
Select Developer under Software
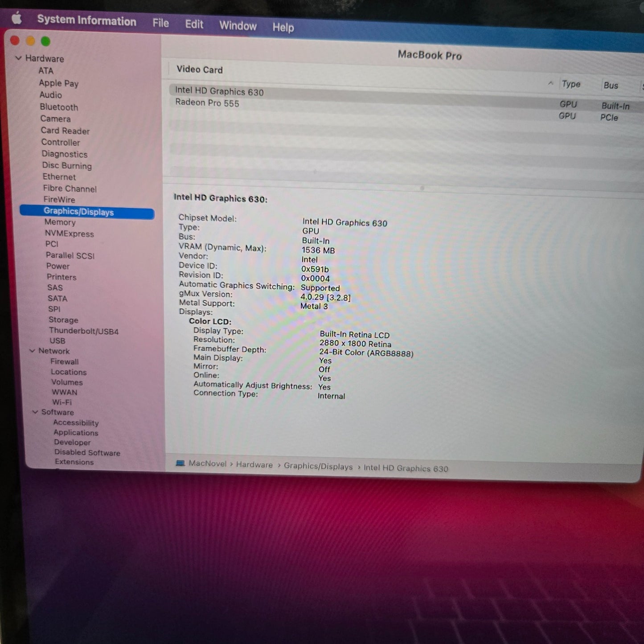pos(72,442)
